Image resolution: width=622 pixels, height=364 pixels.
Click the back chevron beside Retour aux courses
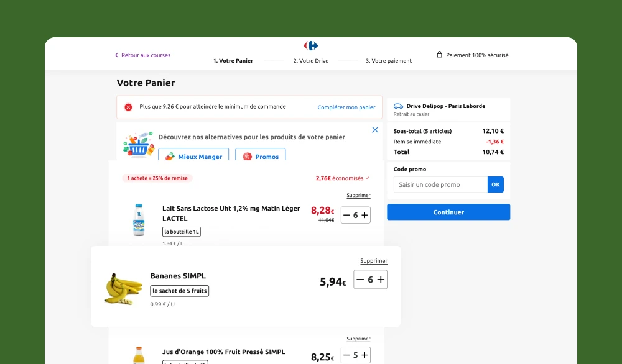tap(117, 55)
